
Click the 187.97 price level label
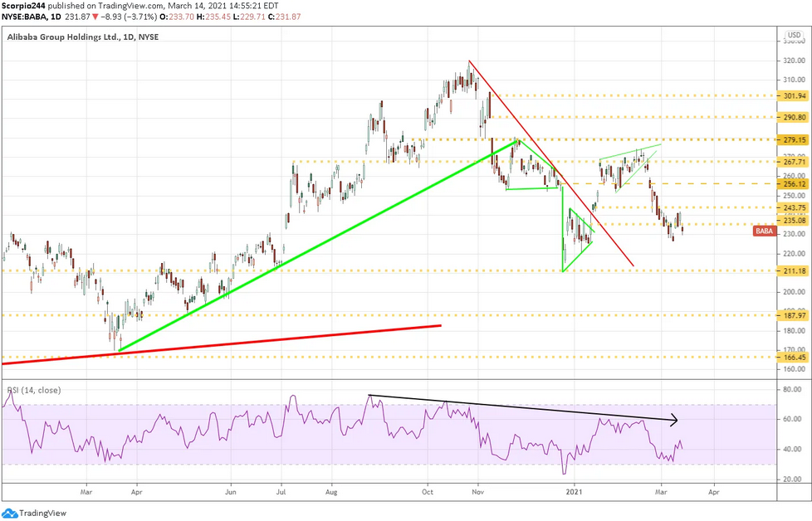coord(795,315)
